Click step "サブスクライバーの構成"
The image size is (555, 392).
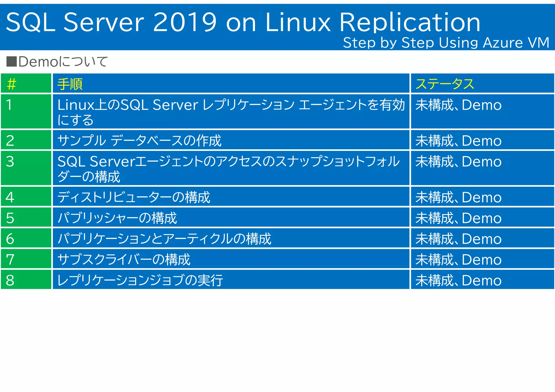pyautogui.click(x=231, y=259)
